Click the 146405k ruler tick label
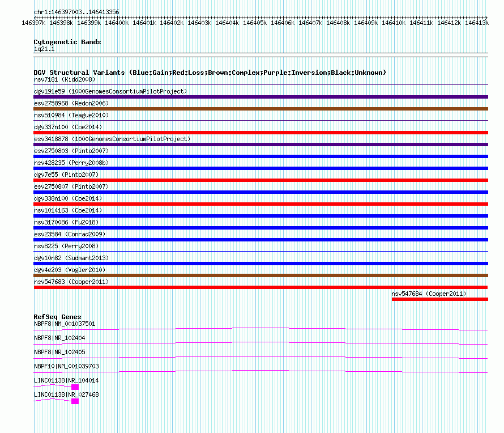The image size is (504, 433). pyautogui.click(x=255, y=23)
